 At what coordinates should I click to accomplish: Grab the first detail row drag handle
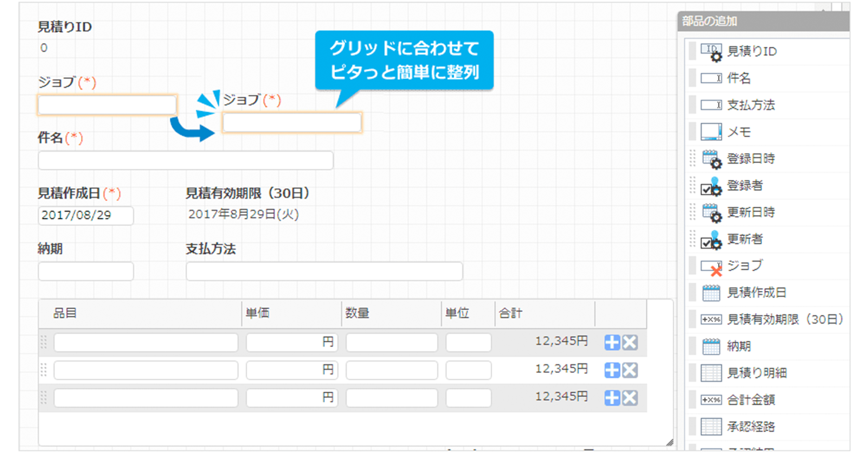pyautogui.click(x=44, y=342)
